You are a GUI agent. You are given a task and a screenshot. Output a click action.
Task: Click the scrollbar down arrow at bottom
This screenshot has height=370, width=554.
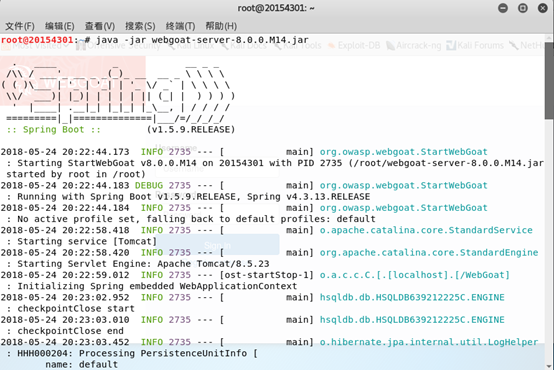[549, 366]
